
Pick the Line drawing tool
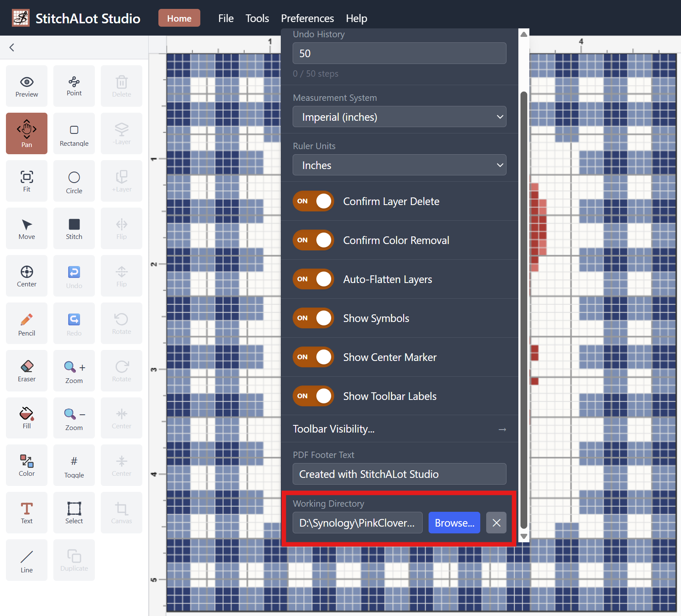pyautogui.click(x=27, y=560)
